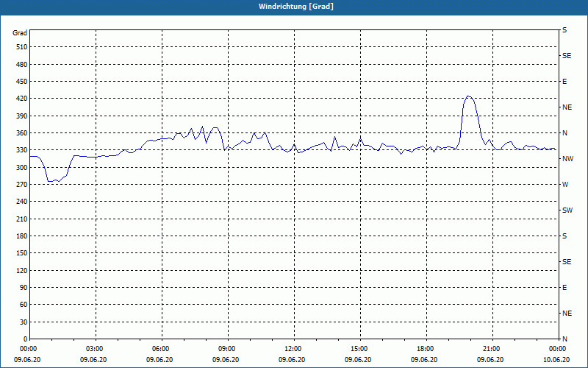588x368 pixels.
Task: Select the 270 y-axis value
Action: [22, 185]
